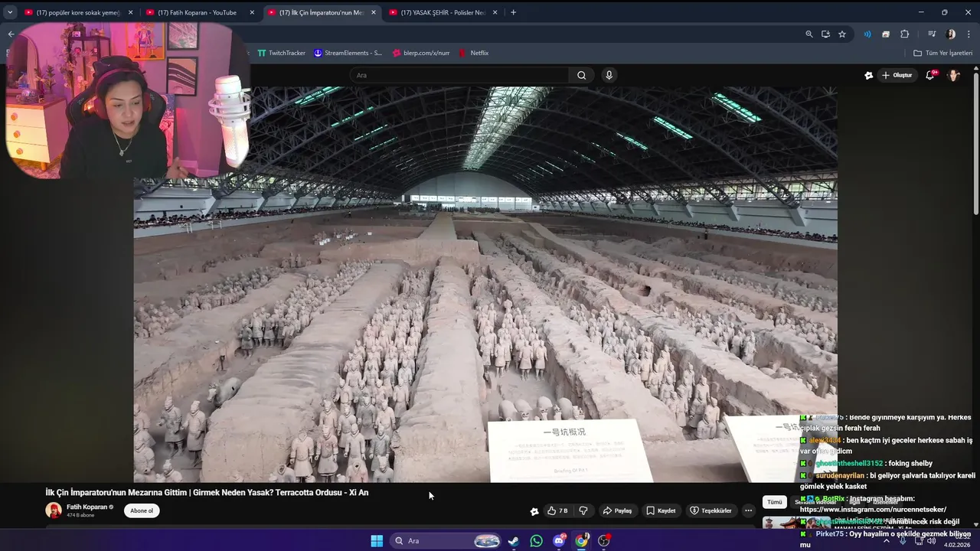Like the video (7 B thumbs-up)

point(557,510)
